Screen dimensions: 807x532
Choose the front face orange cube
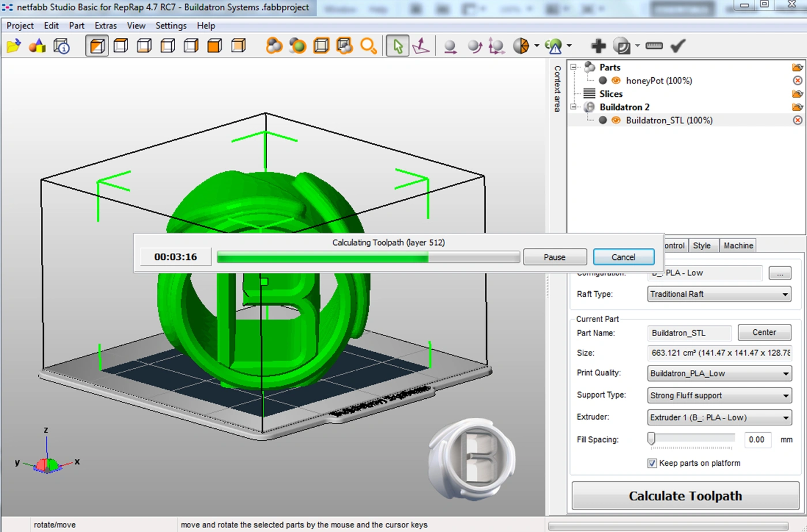point(214,46)
